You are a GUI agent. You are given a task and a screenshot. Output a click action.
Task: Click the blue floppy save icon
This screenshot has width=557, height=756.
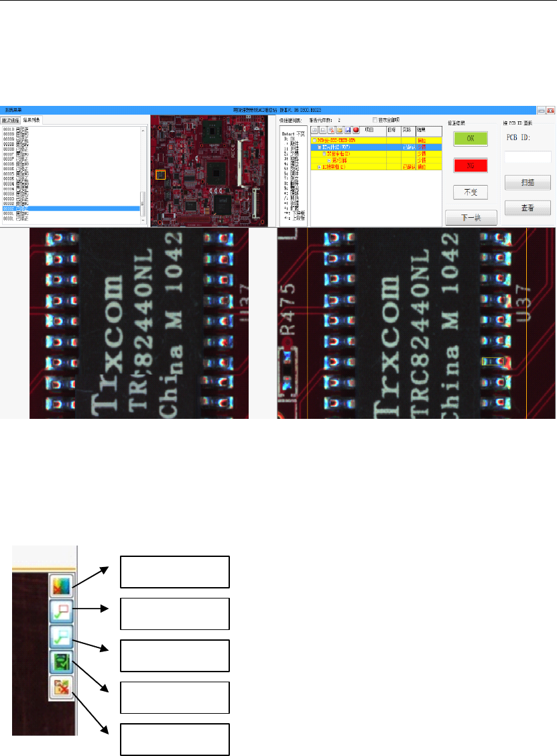point(348,130)
